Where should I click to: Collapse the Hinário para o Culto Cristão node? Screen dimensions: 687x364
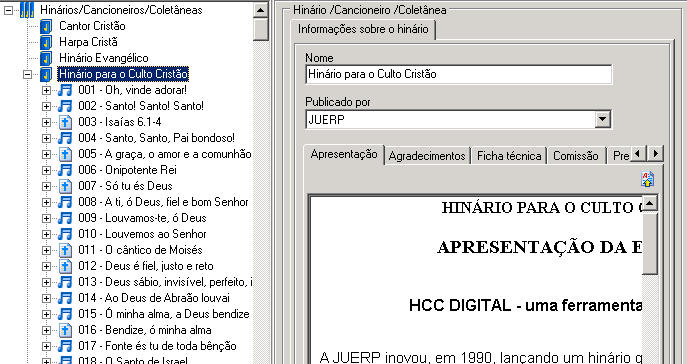(x=28, y=74)
